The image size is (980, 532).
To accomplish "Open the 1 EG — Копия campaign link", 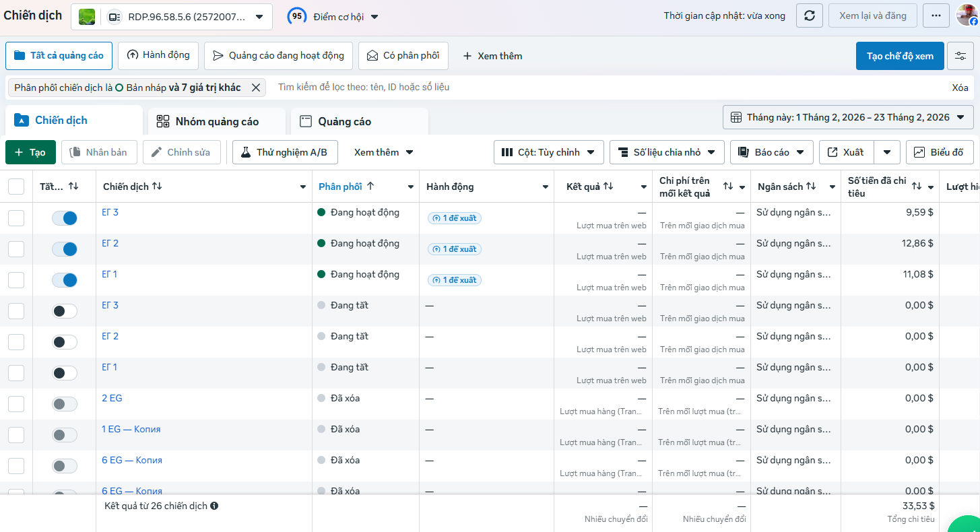I will [131, 429].
